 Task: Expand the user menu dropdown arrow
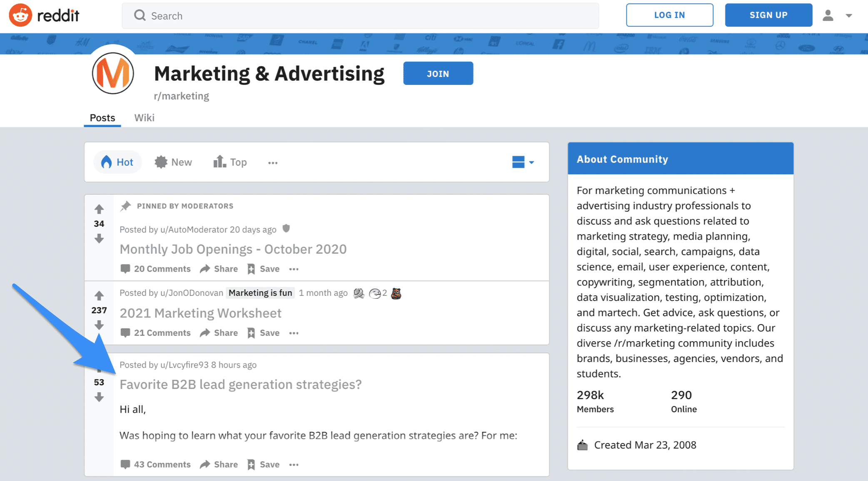(848, 16)
